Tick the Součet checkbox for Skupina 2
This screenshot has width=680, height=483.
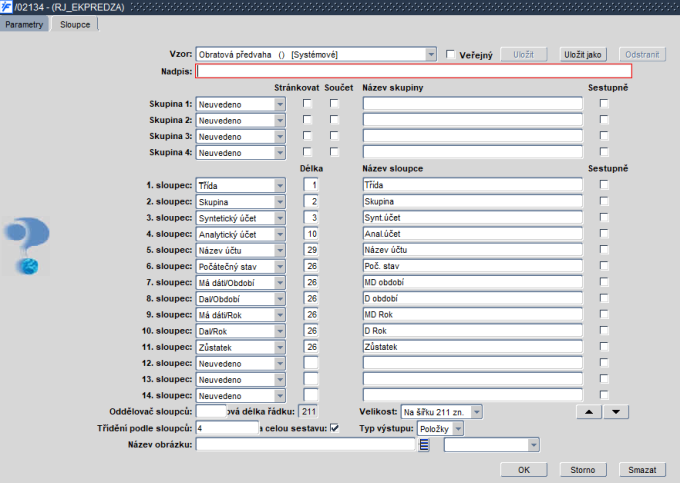pos(335,119)
